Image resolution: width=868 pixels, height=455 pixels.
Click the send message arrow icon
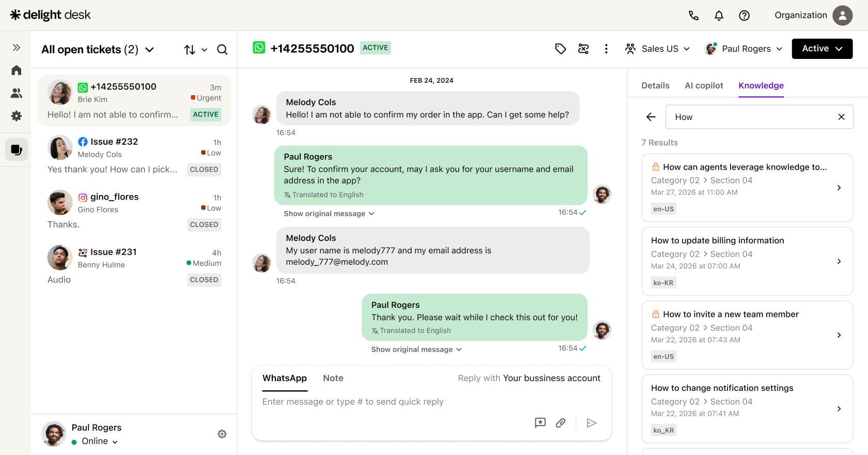tap(592, 423)
